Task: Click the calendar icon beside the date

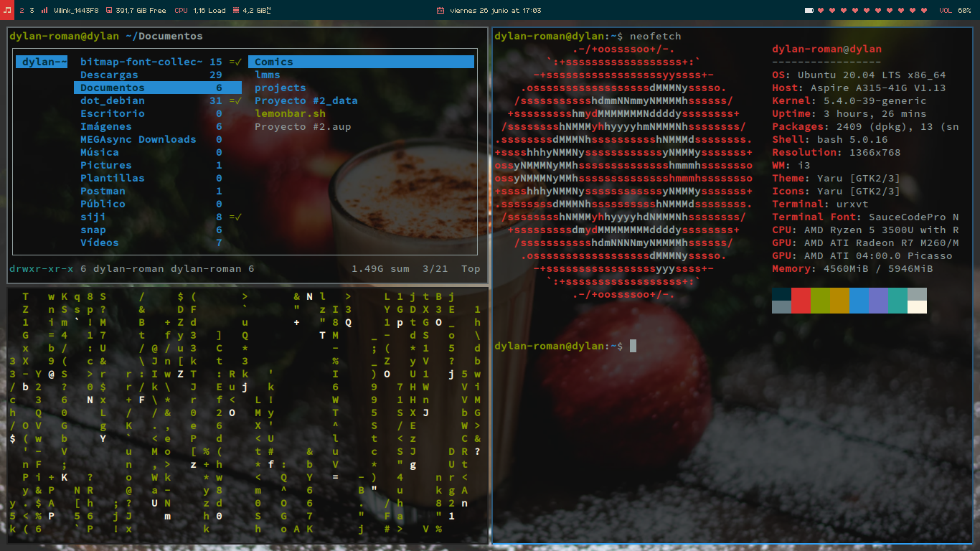Action: 440,11
